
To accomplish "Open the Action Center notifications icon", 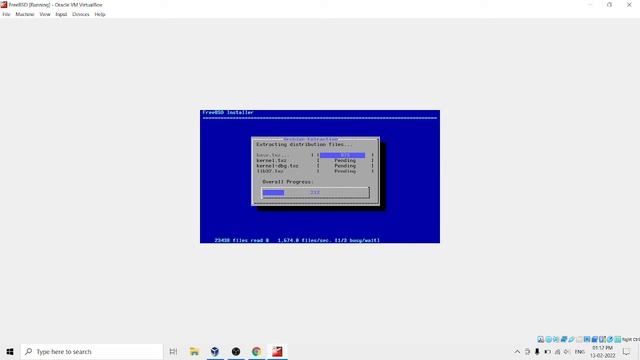I will tap(627, 351).
